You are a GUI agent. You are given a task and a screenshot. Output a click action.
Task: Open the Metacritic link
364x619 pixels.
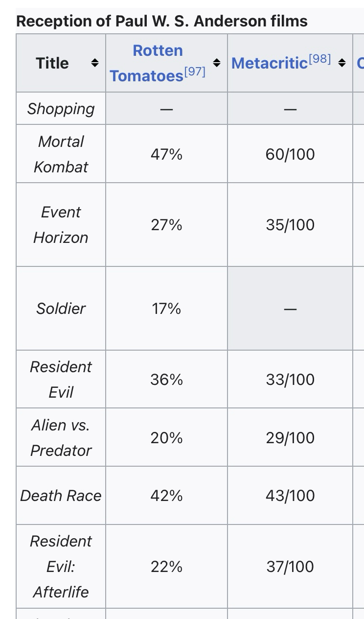click(x=269, y=63)
